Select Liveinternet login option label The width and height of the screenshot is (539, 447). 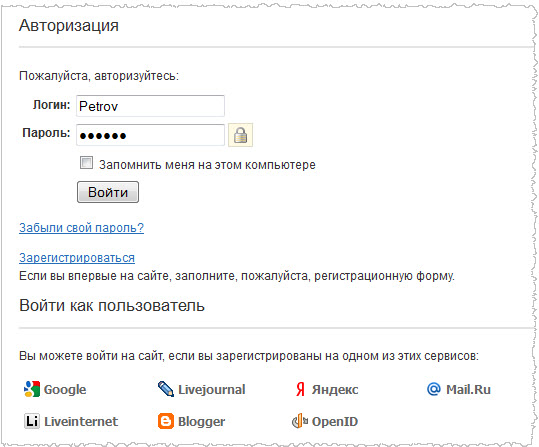81,422
